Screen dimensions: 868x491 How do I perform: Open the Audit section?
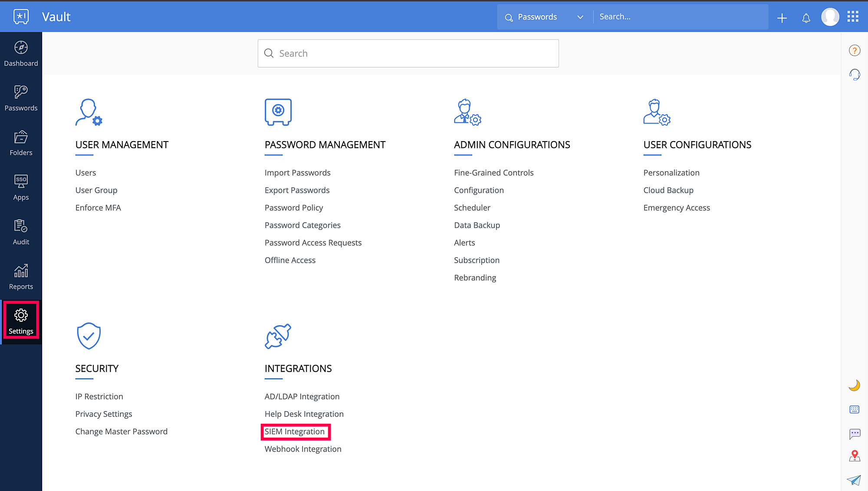coord(21,232)
